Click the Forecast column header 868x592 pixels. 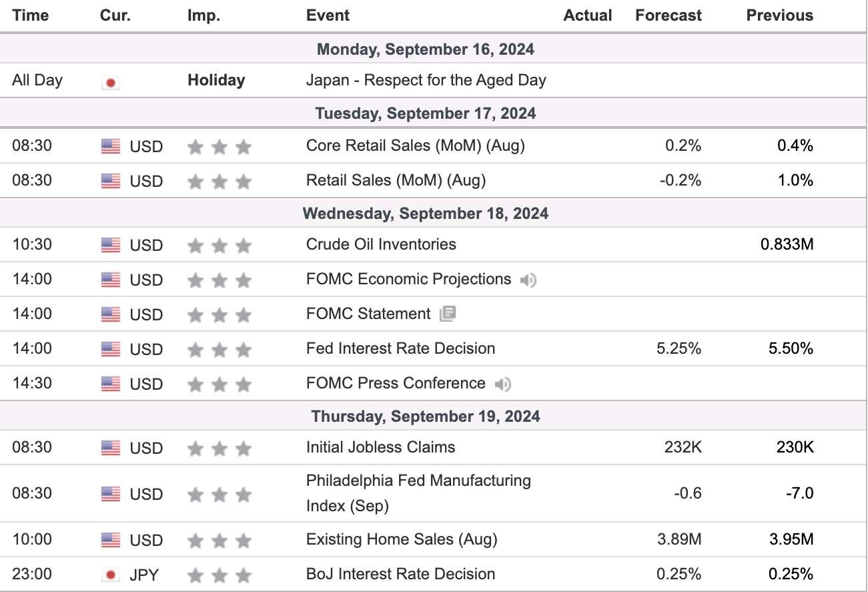click(x=669, y=15)
